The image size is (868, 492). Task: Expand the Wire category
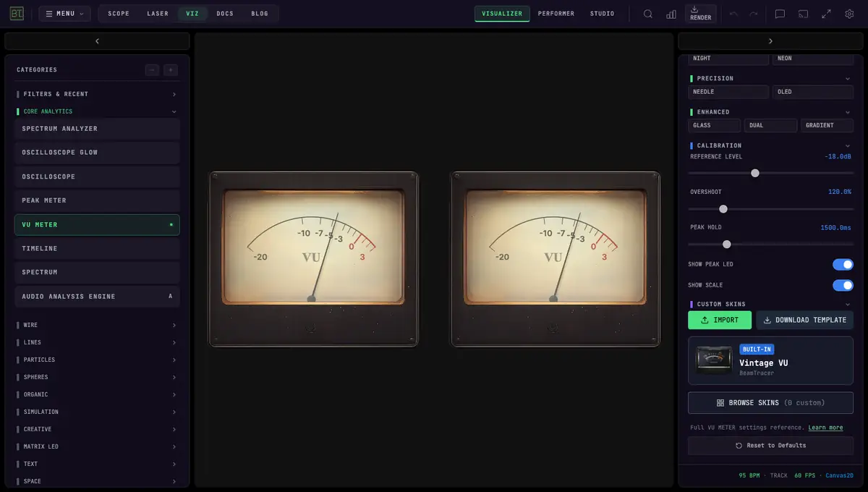pyautogui.click(x=97, y=325)
